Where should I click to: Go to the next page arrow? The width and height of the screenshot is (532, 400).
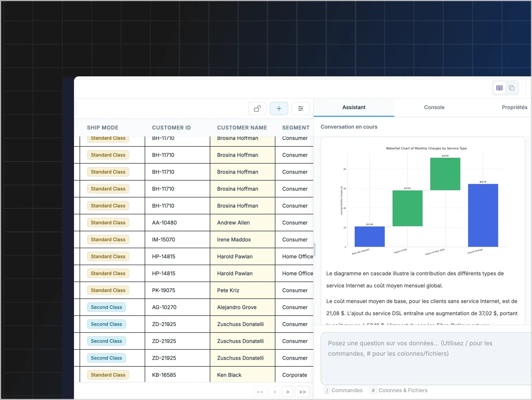pos(288,392)
